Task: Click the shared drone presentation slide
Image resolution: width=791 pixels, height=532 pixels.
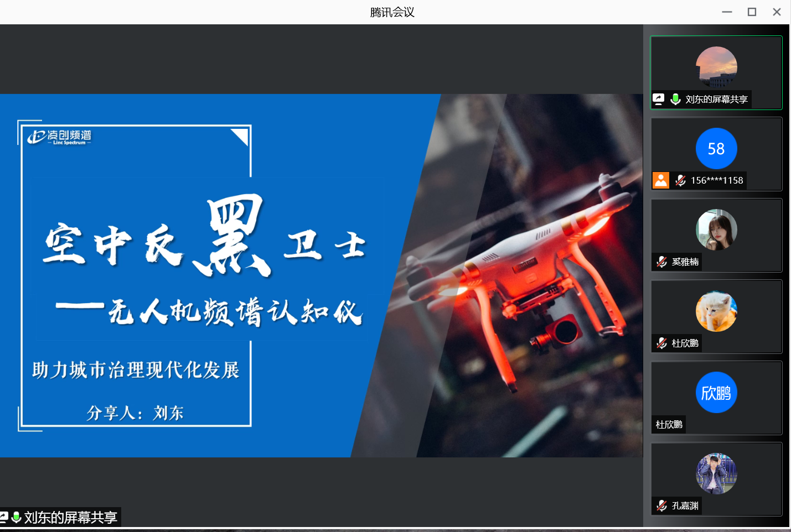Action: pos(321,275)
